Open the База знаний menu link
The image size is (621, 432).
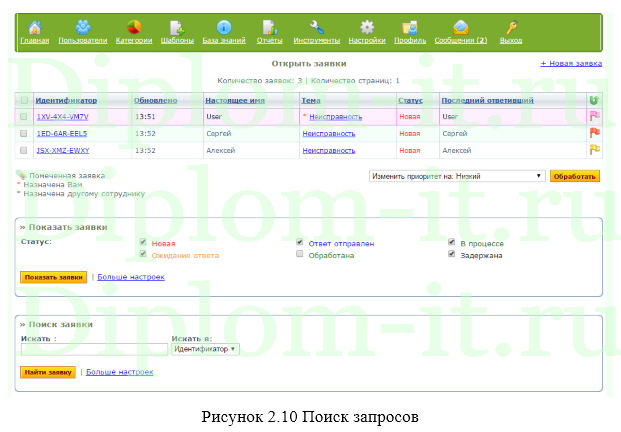click(x=224, y=40)
